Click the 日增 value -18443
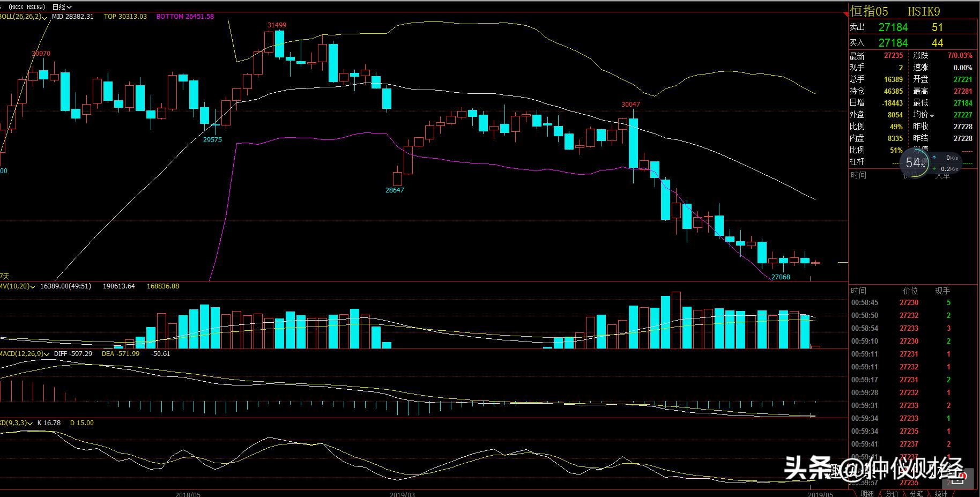 [893, 103]
